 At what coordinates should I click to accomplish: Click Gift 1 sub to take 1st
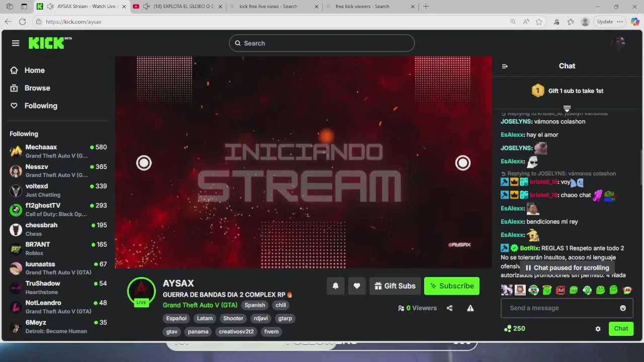[567, 91]
